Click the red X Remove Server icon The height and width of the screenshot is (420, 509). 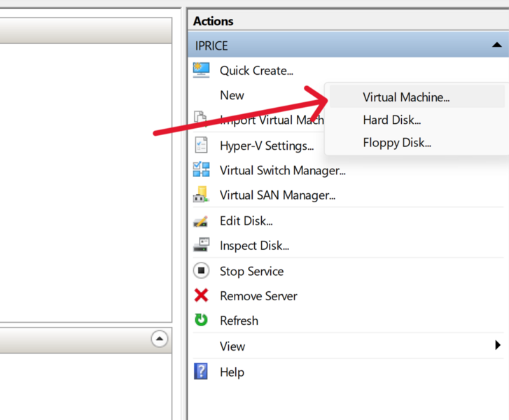(x=201, y=295)
